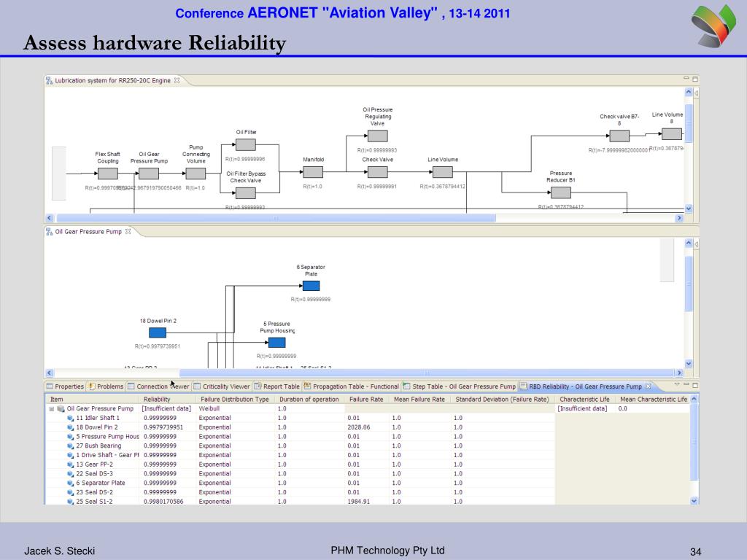Click the horizontal scrollbar thumb of the Lubrication diagram
This screenshot has width=747, height=560.
tap(276, 218)
